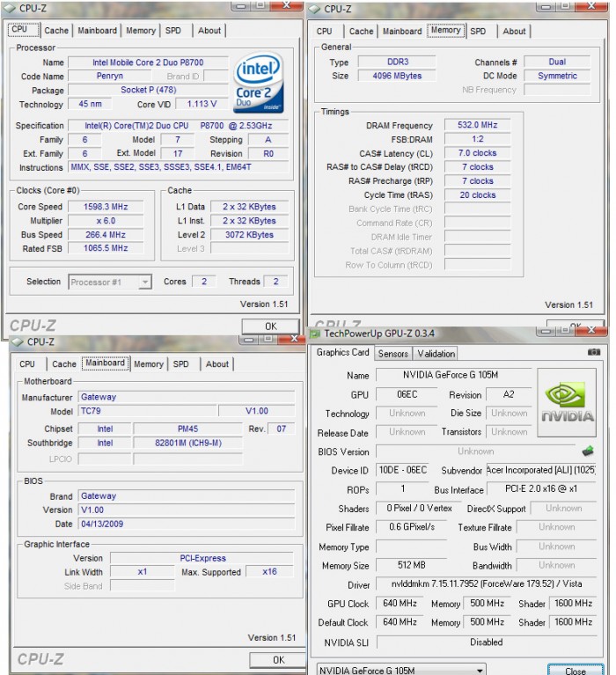Image resolution: width=616 pixels, height=675 pixels.
Task: Click Subvendor field Acer Incorporated
Action: coord(540,470)
